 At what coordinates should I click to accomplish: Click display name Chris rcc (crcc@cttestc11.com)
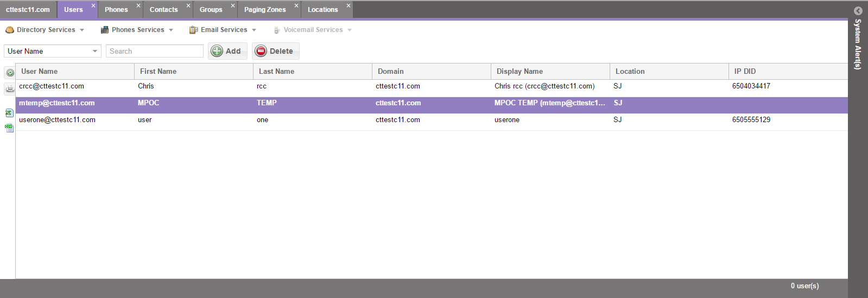[x=544, y=86]
